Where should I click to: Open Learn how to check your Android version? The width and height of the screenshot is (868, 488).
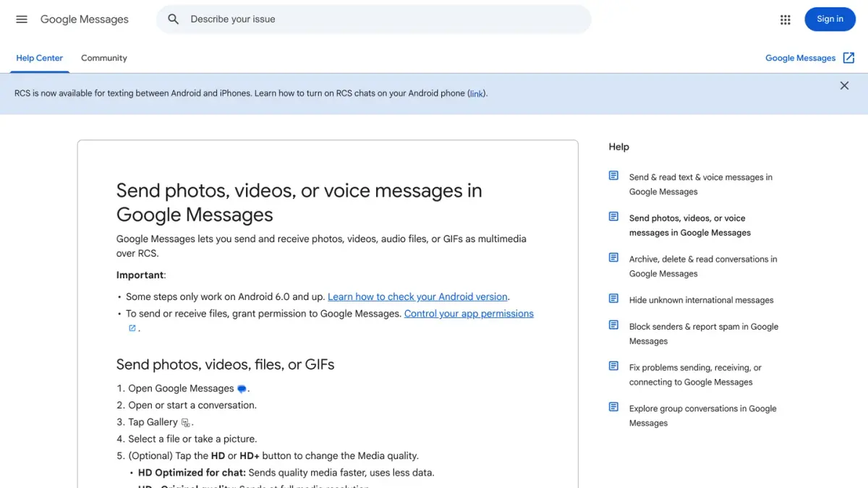point(418,296)
